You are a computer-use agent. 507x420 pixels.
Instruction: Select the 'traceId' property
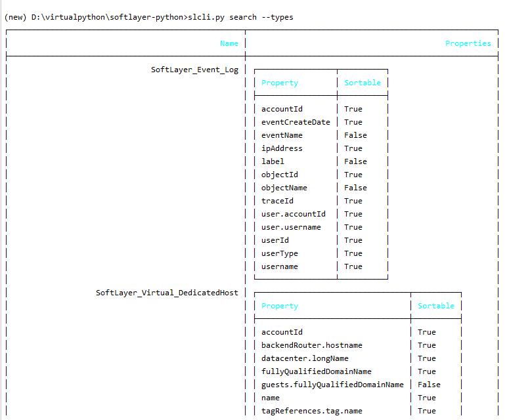coord(277,201)
